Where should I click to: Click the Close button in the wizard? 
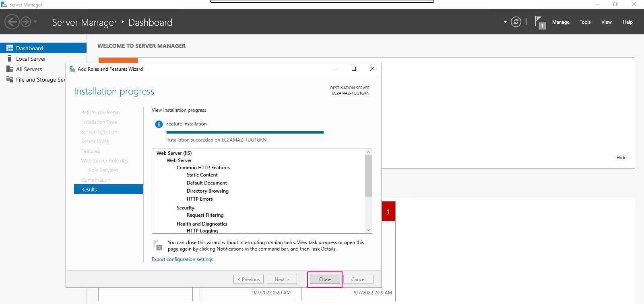click(x=325, y=279)
